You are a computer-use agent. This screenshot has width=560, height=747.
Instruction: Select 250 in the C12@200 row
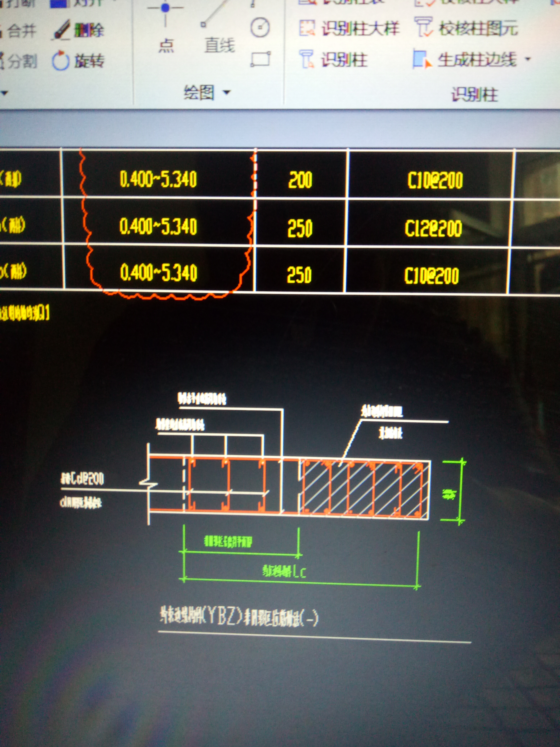[x=300, y=228]
